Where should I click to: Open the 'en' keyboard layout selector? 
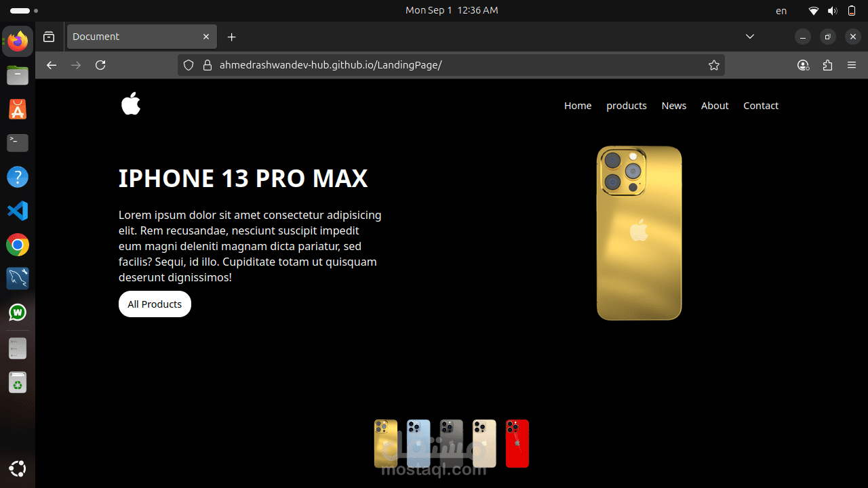tap(781, 11)
